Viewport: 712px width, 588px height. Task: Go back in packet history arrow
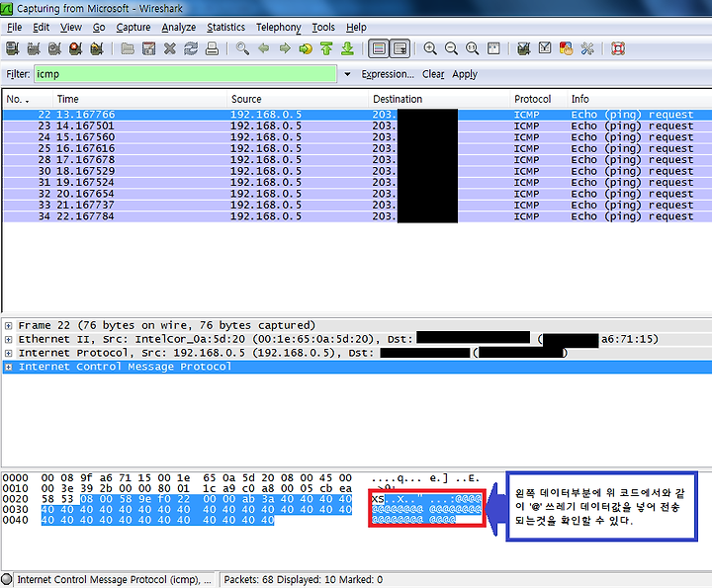(264, 48)
